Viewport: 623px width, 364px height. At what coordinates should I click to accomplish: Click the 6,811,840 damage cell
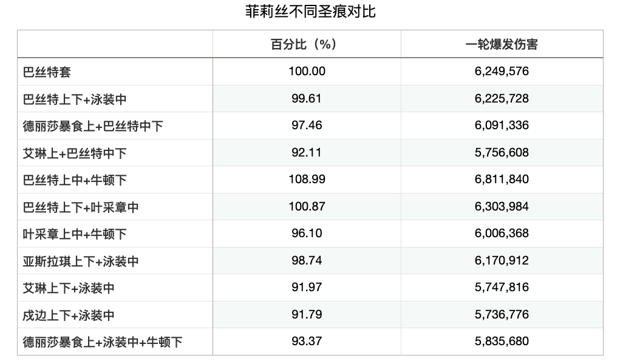tap(502, 180)
